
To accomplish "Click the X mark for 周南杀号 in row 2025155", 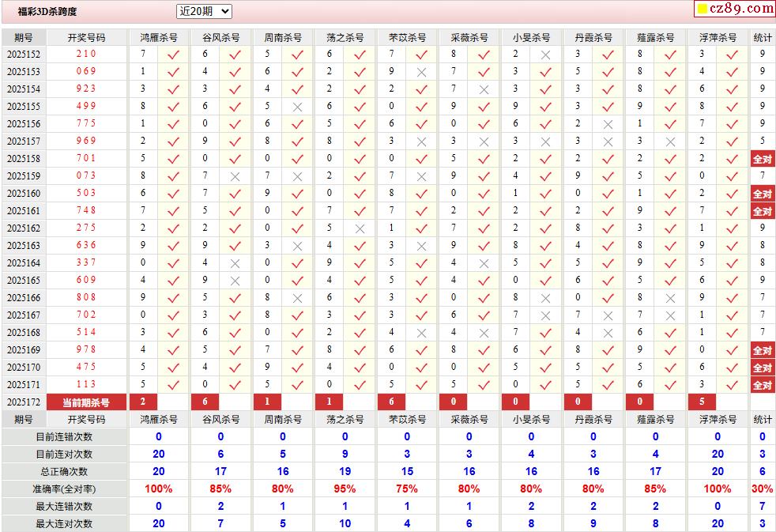I will pos(297,107).
